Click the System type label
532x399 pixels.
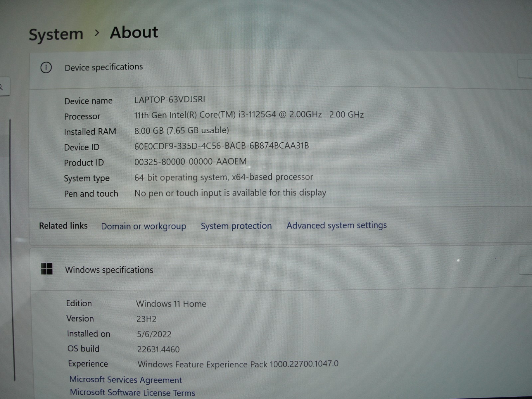(86, 179)
